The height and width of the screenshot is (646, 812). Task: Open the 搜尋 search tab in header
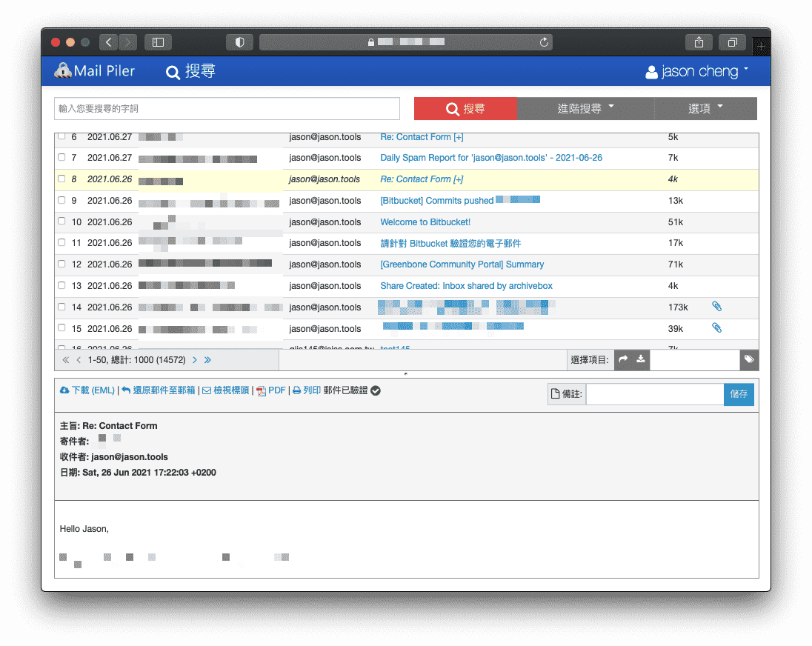(x=190, y=71)
